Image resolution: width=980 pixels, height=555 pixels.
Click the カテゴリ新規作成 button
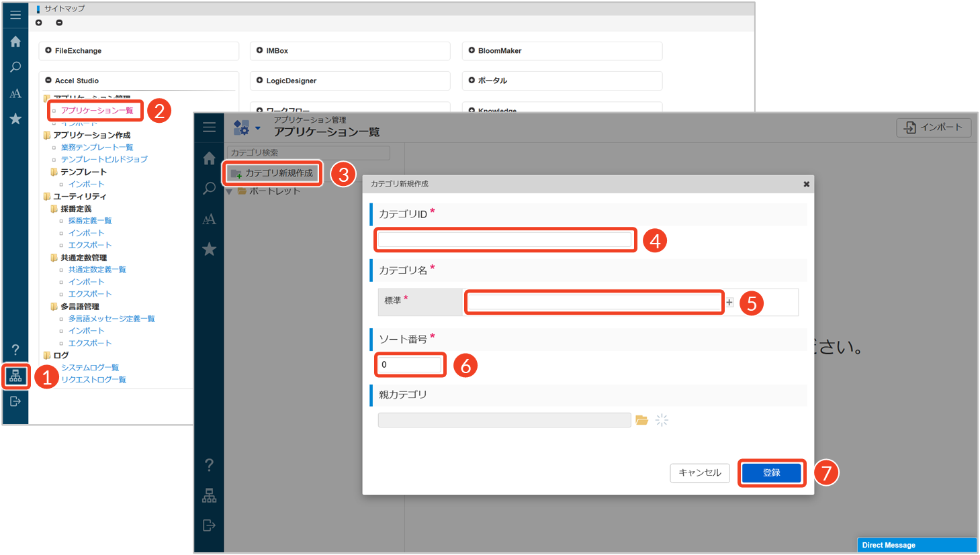[273, 173]
